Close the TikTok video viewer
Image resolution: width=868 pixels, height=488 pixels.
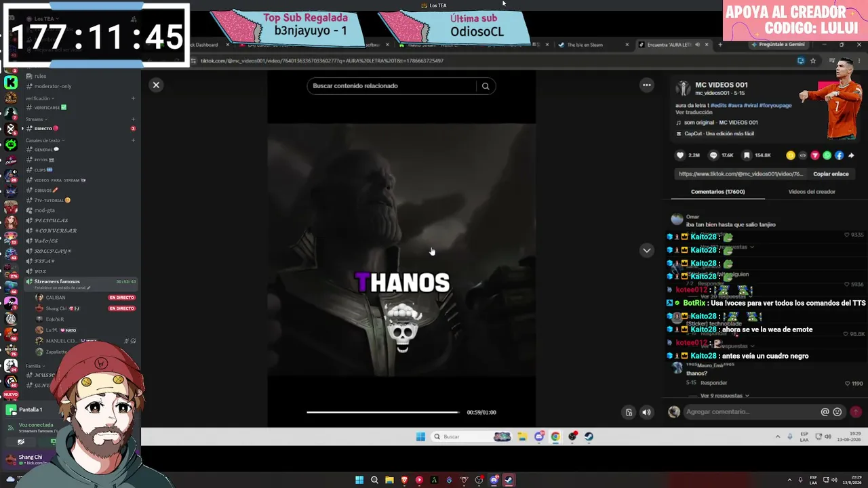[156, 85]
